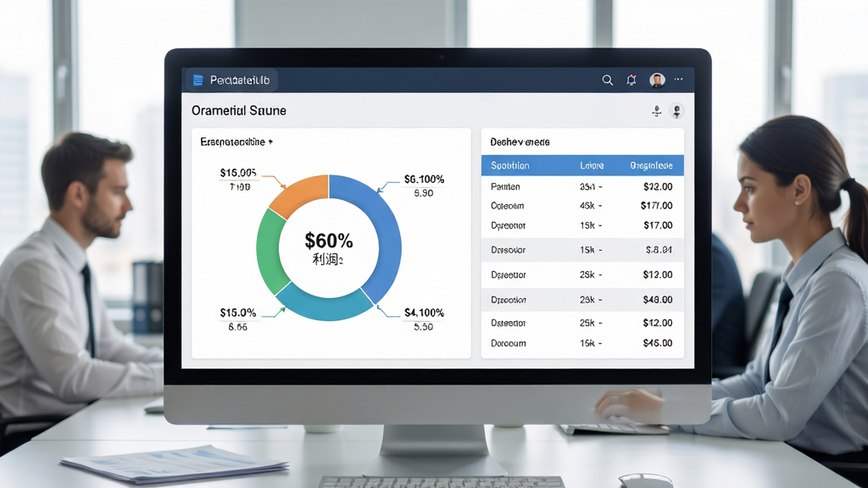Click the "Deshevenede" table card title
The height and width of the screenshot is (488, 868).
pos(520,142)
